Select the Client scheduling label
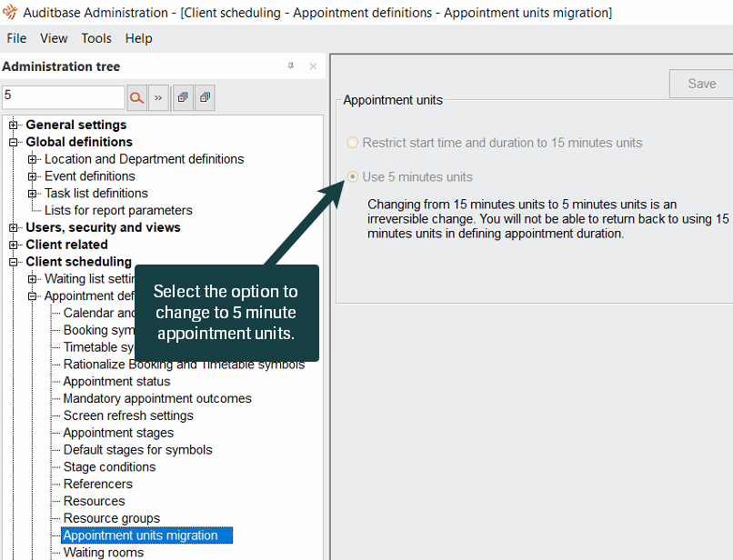Viewport: 733px width, 560px height. point(78,262)
